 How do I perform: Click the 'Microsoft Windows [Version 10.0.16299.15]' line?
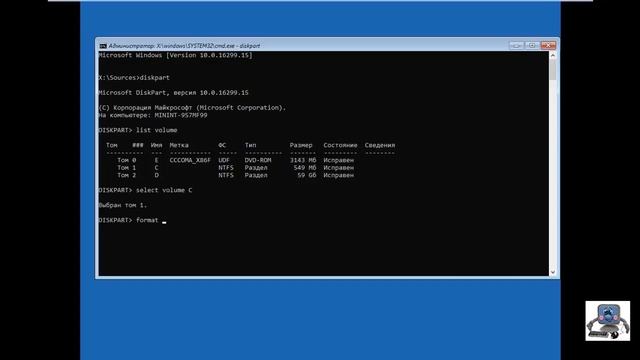click(175, 55)
